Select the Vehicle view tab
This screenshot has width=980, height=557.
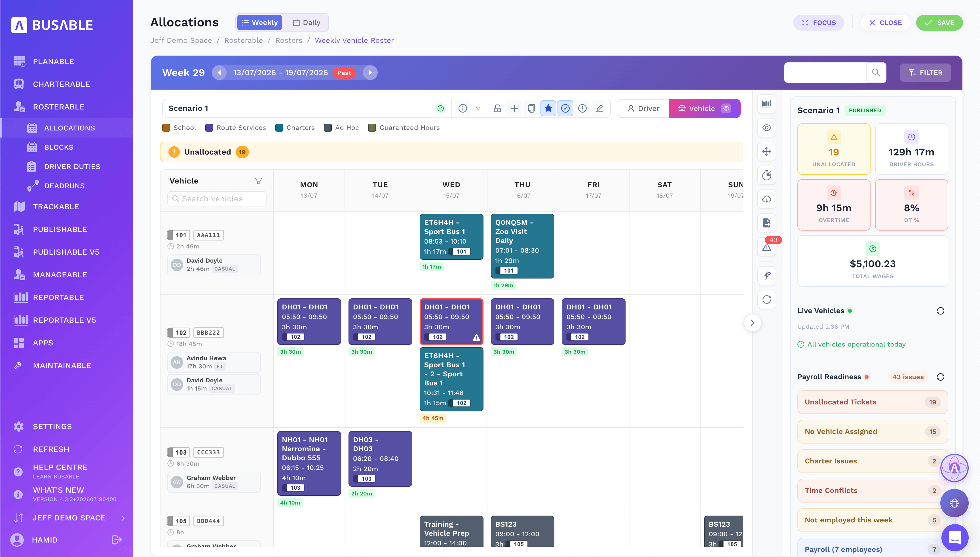[x=704, y=108]
